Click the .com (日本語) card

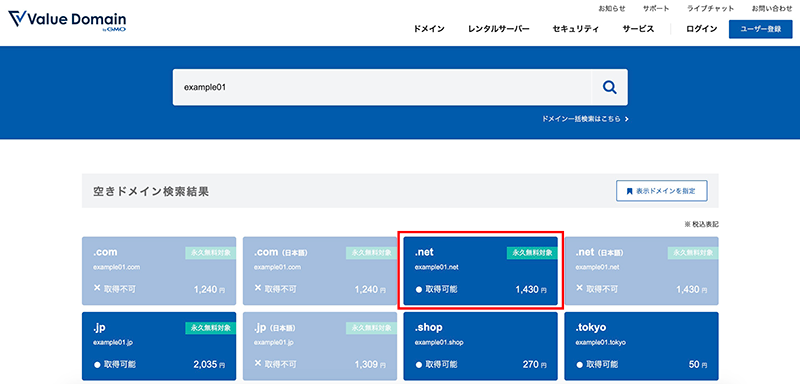click(x=320, y=271)
